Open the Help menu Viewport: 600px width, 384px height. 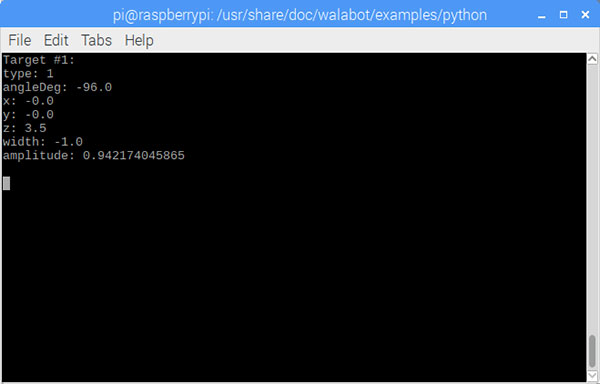pyautogui.click(x=139, y=41)
